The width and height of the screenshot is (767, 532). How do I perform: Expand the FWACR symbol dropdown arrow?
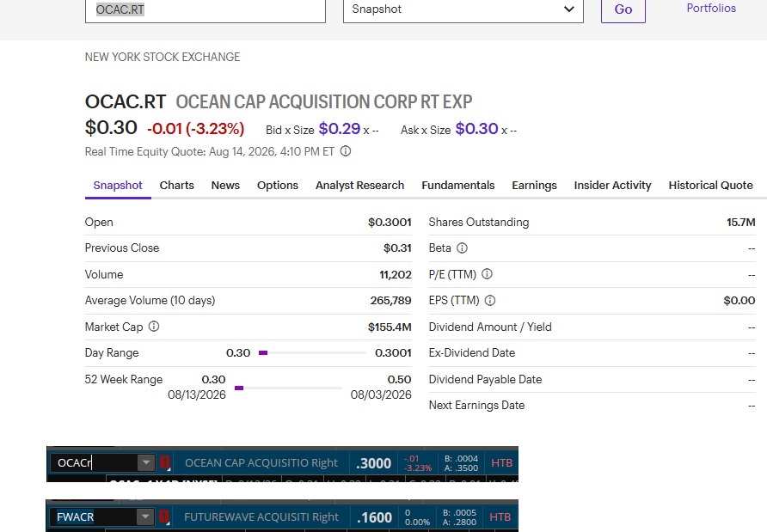[144, 517]
